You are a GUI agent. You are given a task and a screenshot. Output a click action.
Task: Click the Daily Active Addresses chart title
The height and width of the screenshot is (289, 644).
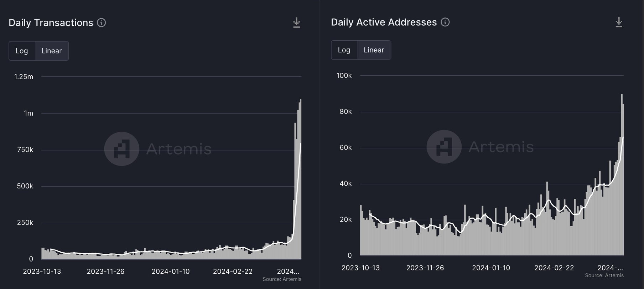[384, 22]
